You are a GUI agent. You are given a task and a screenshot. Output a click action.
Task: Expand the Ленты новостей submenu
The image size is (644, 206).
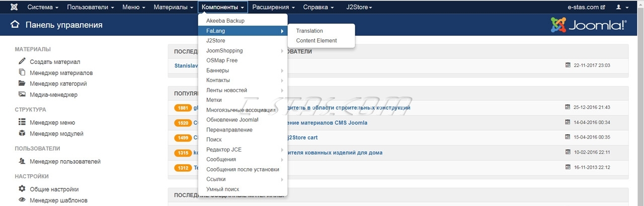pos(243,90)
